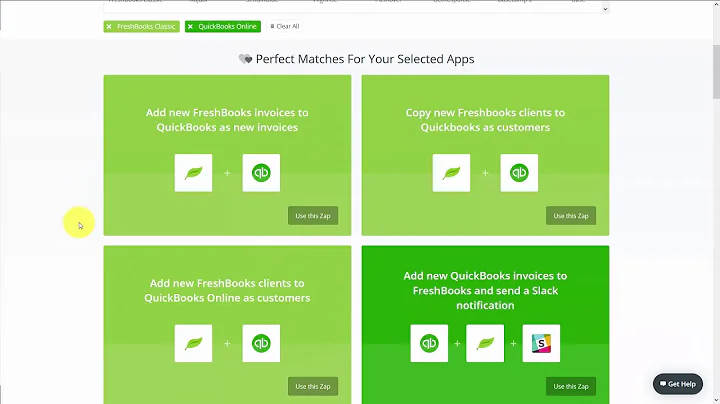Click title 'Add new FreshBooks clients to QuickBooks Online'
Screen dimensions: 720x404
tap(227, 291)
